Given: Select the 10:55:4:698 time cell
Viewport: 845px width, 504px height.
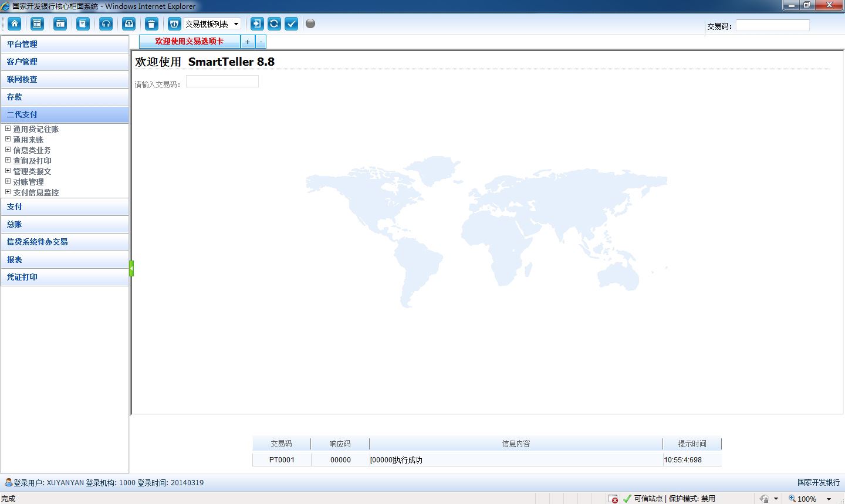Looking at the screenshot, I should (x=692, y=460).
